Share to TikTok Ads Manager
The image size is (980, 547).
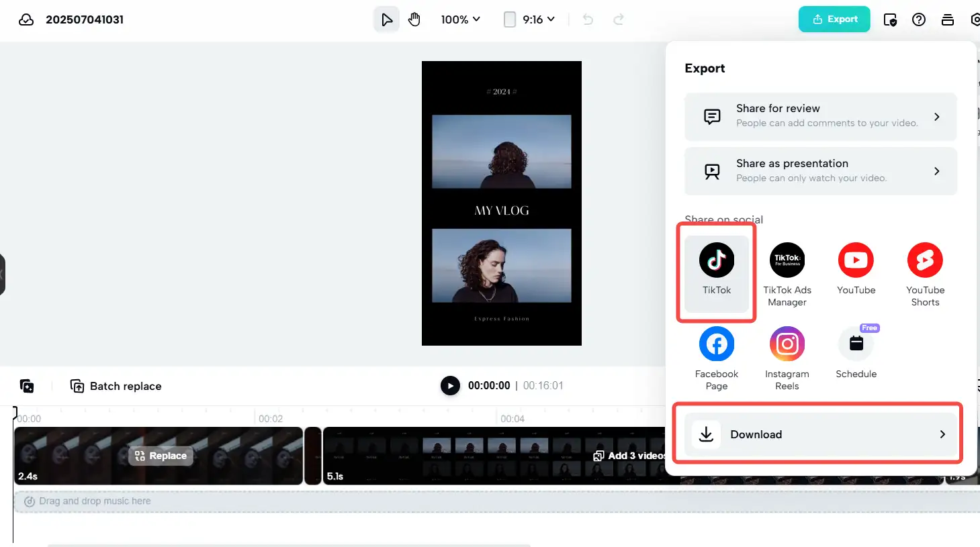(x=787, y=275)
